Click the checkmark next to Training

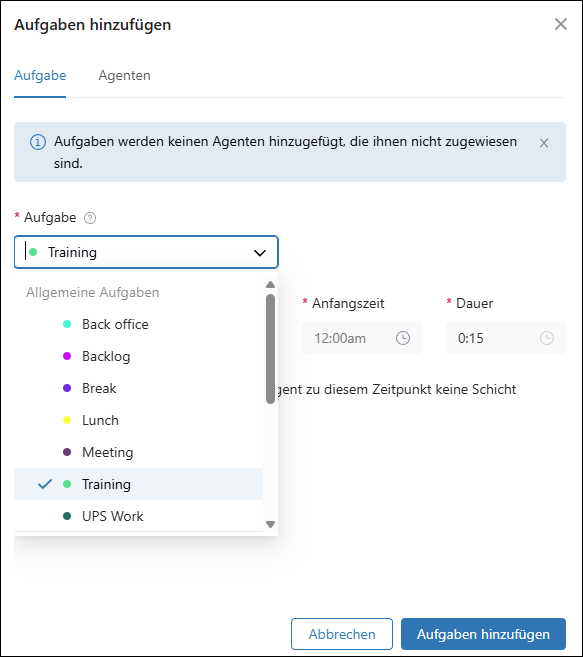click(x=45, y=484)
